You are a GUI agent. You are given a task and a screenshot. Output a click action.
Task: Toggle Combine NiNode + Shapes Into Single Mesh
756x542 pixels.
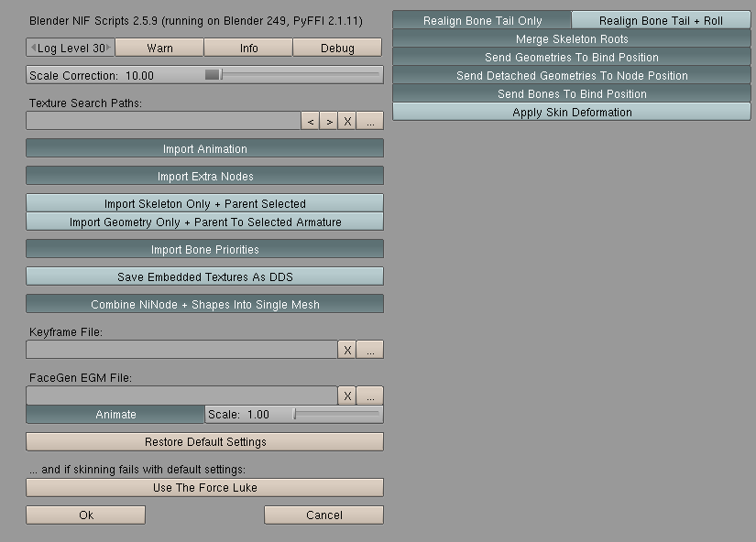(205, 304)
